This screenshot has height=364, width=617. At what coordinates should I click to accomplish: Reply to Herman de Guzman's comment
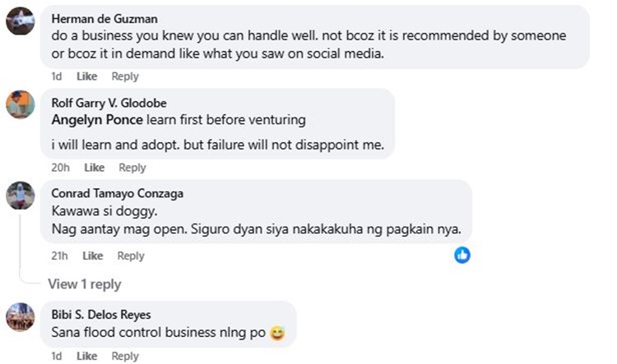125,76
